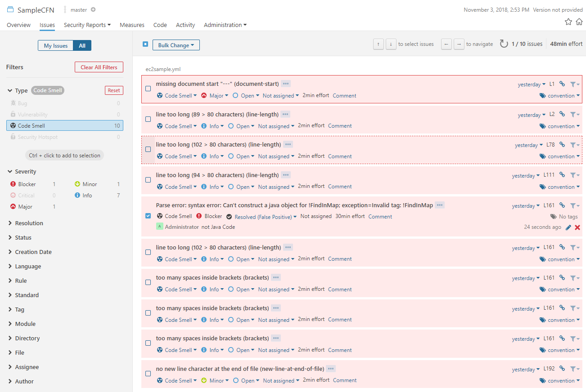Click permalink icon for the L1 issue
The width and height of the screenshot is (586, 392).
562,84
